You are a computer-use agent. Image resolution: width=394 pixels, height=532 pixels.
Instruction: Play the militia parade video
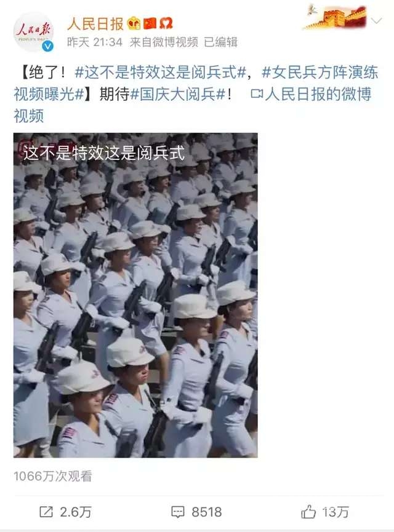(135, 295)
